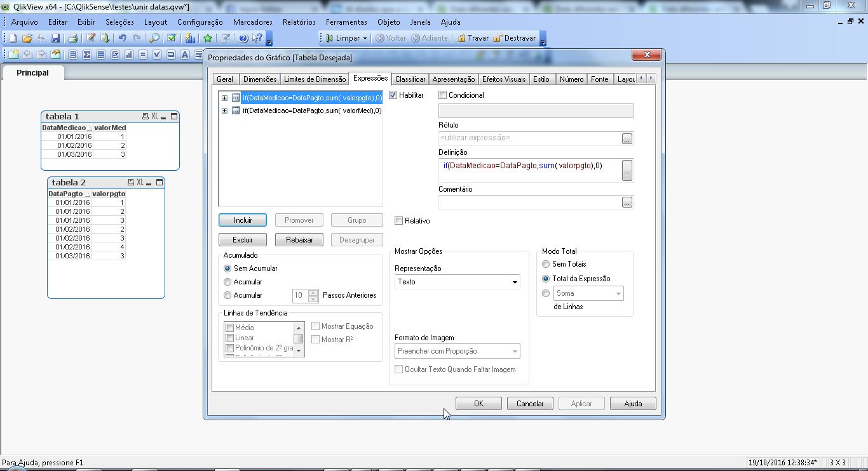Open the Formato de Imagem dropdown

458,351
